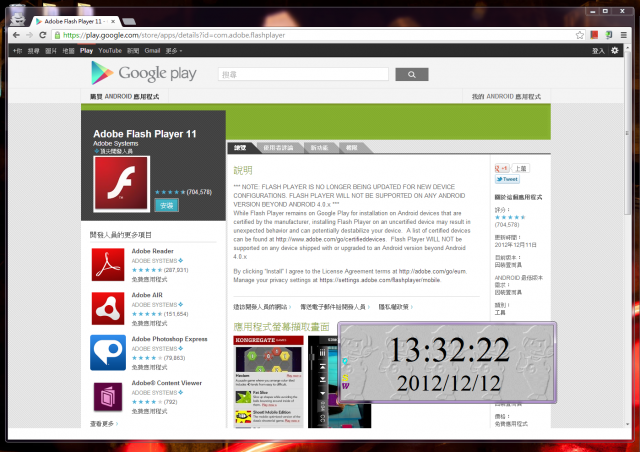Switch to the 使用者評論 tab
Image resolution: width=640 pixels, height=452 pixels.
[278, 147]
